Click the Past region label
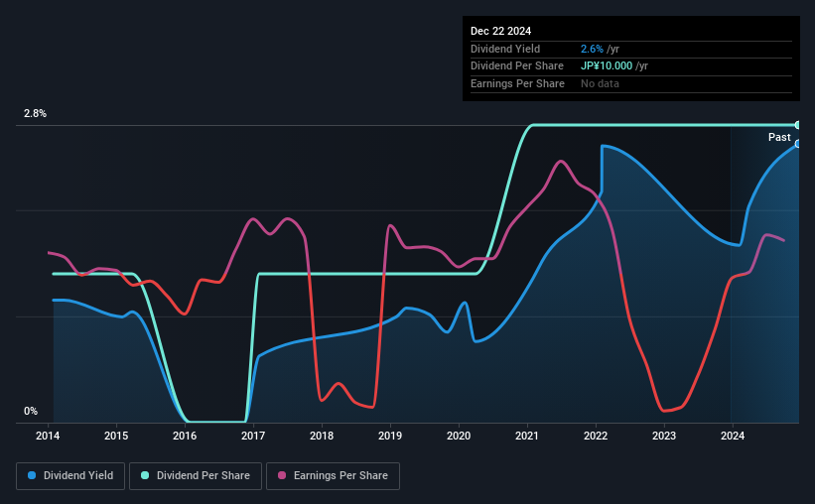The height and width of the screenshot is (504, 815). click(x=779, y=137)
